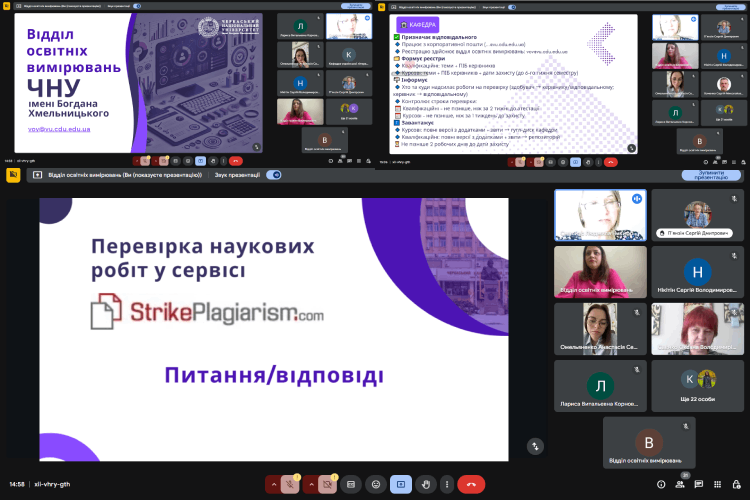Click the highlighted present-screen button in bottom window
The height and width of the screenshot is (500, 750).
click(x=401, y=485)
